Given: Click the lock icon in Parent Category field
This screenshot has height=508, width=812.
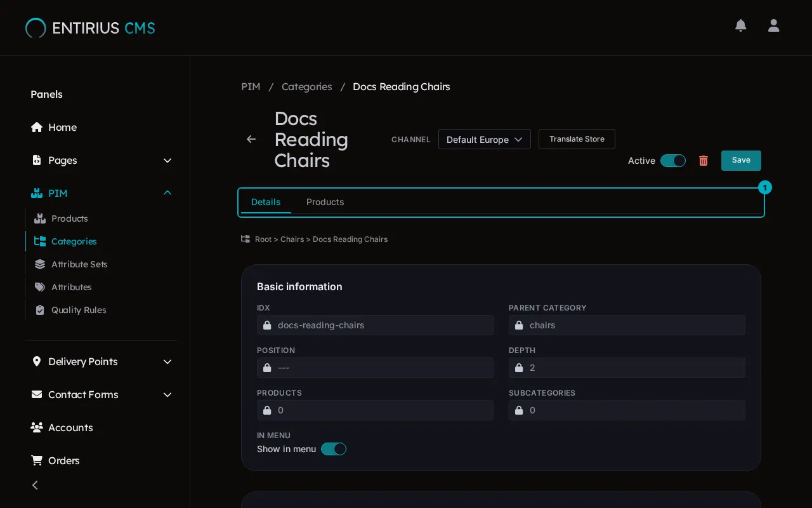Looking at the screenshot, I should click(519, 325).
